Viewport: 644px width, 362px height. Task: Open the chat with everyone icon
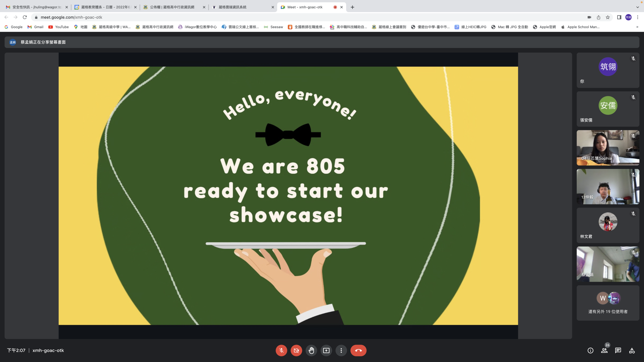618,350
